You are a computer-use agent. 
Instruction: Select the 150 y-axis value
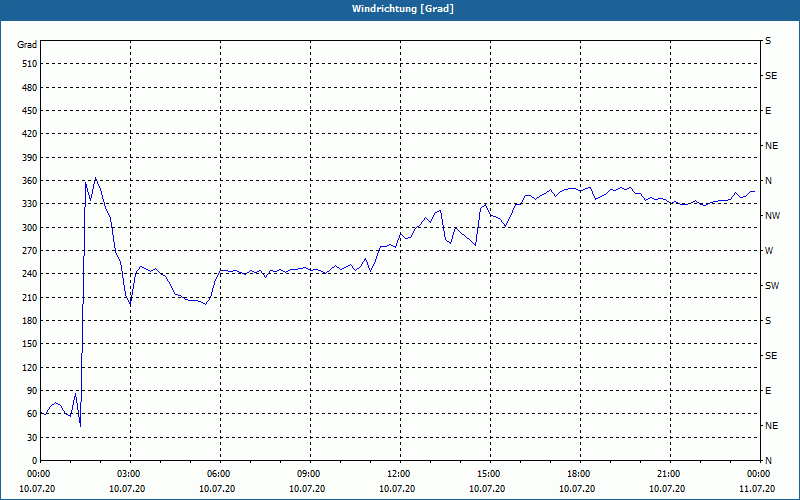(30, 344)
